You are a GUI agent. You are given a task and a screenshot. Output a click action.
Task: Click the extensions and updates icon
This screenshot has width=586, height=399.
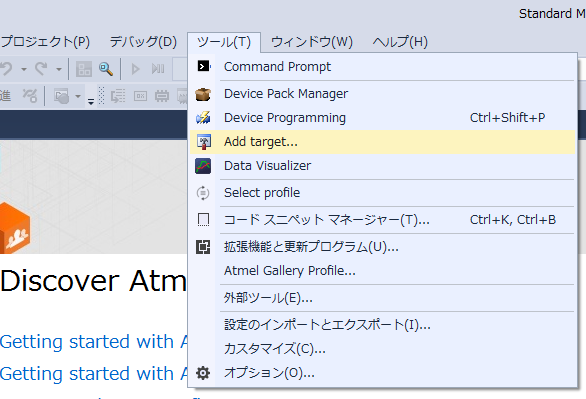click(x=203, y=247)
